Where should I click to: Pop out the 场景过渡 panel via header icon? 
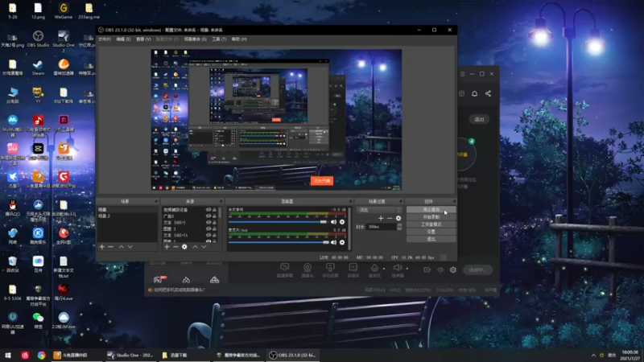coord(400,202)
